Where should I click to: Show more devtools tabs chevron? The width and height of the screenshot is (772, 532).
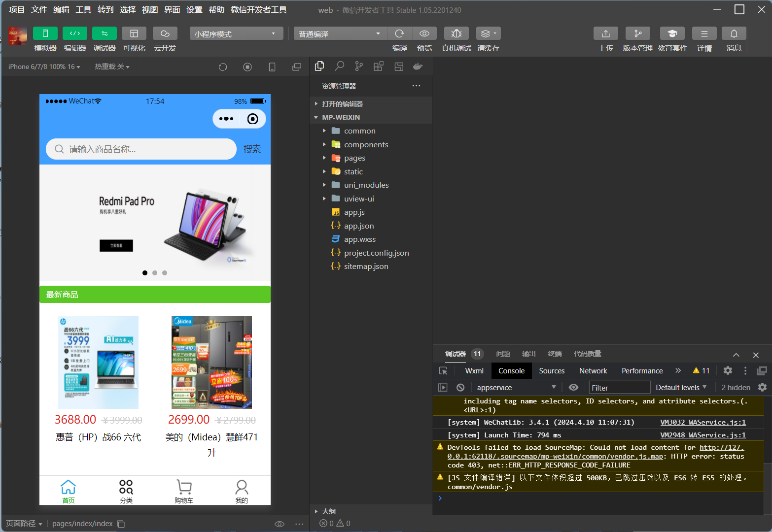pos(678,370)
